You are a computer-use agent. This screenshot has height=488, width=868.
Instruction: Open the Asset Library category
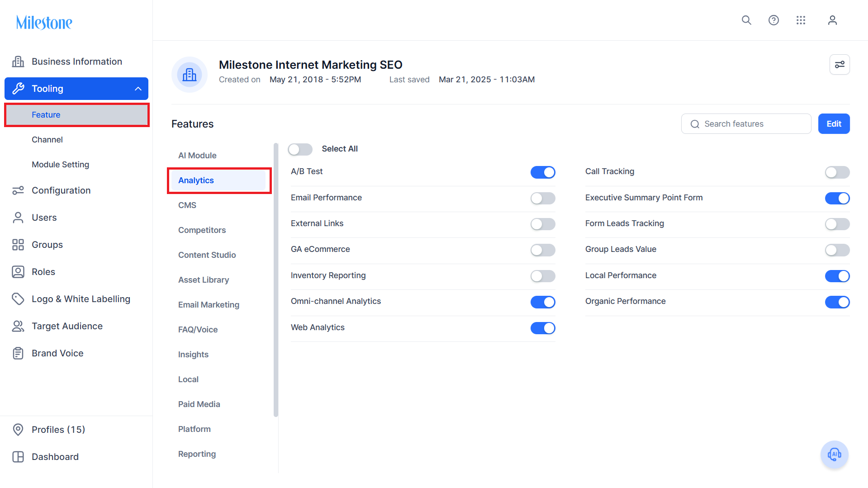point(204,280)
